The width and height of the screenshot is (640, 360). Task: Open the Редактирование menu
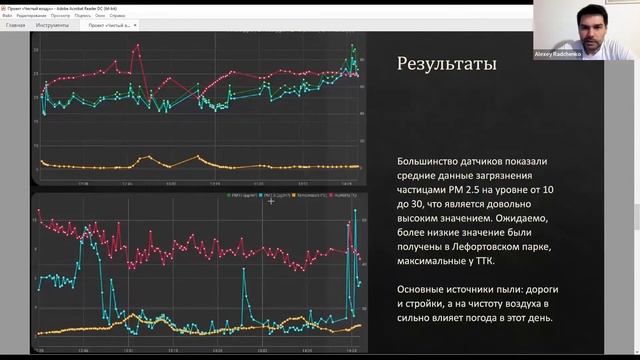point(31,16)
